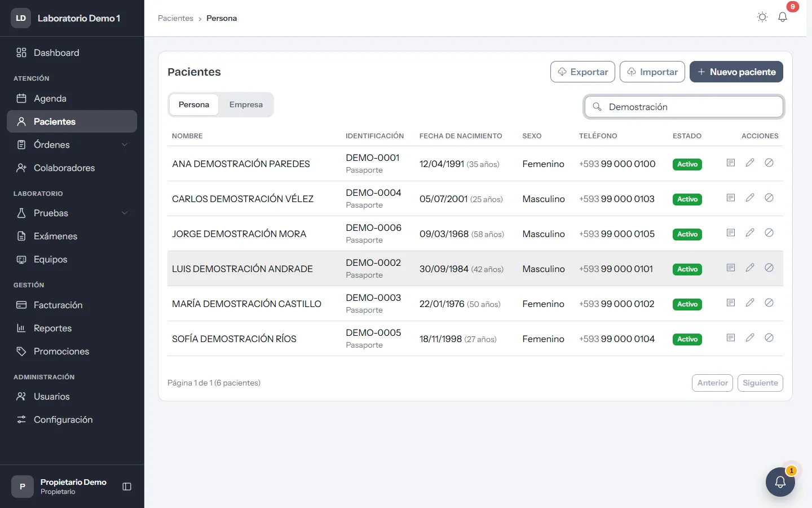This screenshot has width=812, height=508.
Task: Edit patient Carlos Demostración Vélez
Action: click(x=750, y=198)
